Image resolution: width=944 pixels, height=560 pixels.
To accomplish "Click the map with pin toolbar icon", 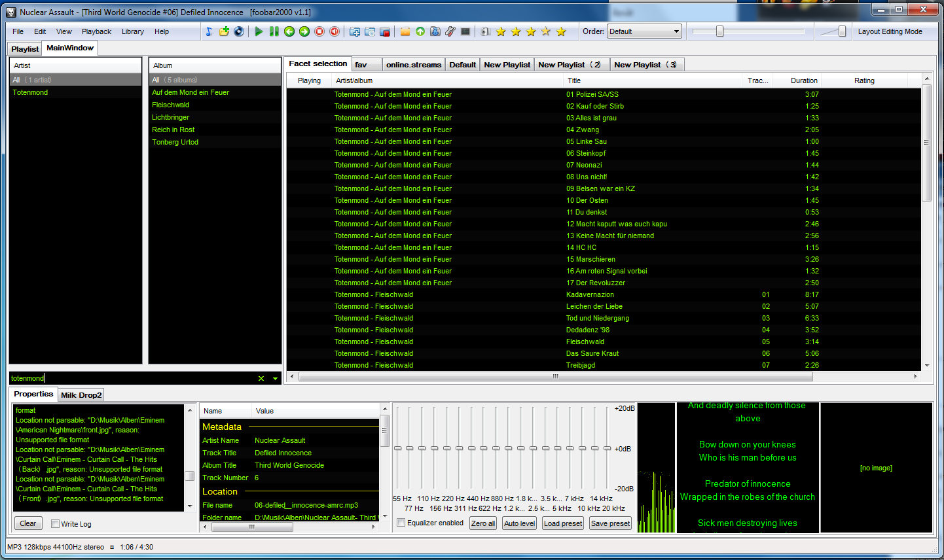I will coord(435,31).
